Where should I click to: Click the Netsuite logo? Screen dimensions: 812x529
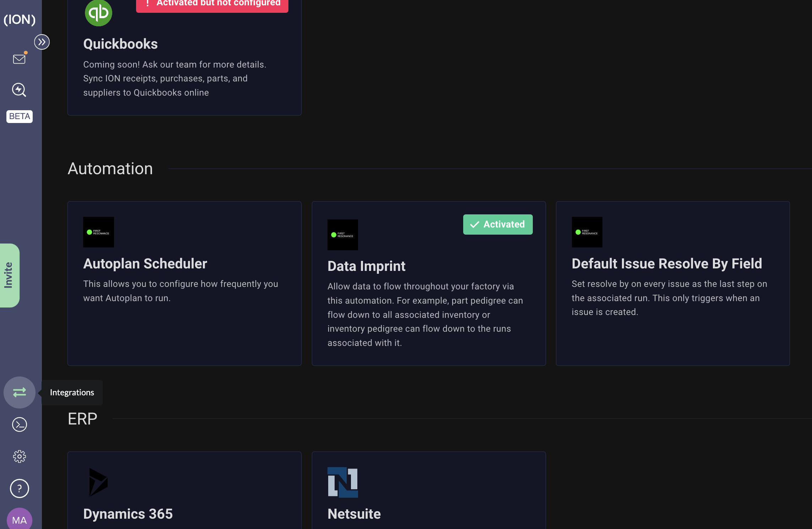342,482
